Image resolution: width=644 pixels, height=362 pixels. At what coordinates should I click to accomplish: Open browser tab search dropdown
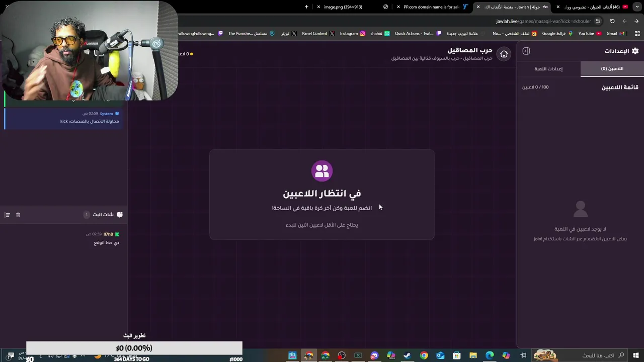tap(637, 7)
